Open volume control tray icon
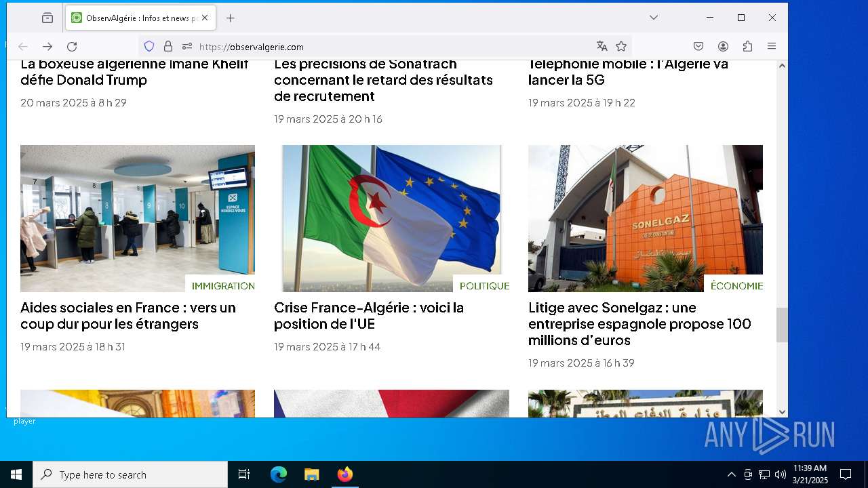Viewport: 868px width, 488px height. [781, 474]
